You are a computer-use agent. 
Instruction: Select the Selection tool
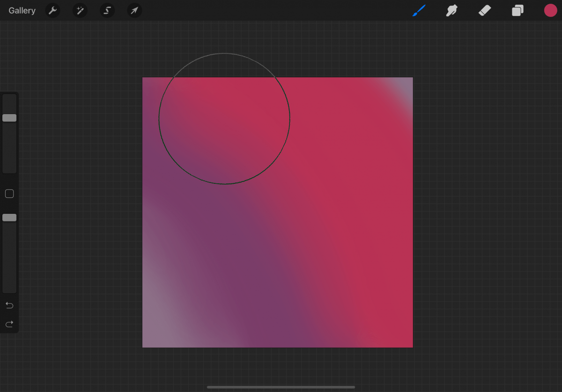[x=107, y=10]
